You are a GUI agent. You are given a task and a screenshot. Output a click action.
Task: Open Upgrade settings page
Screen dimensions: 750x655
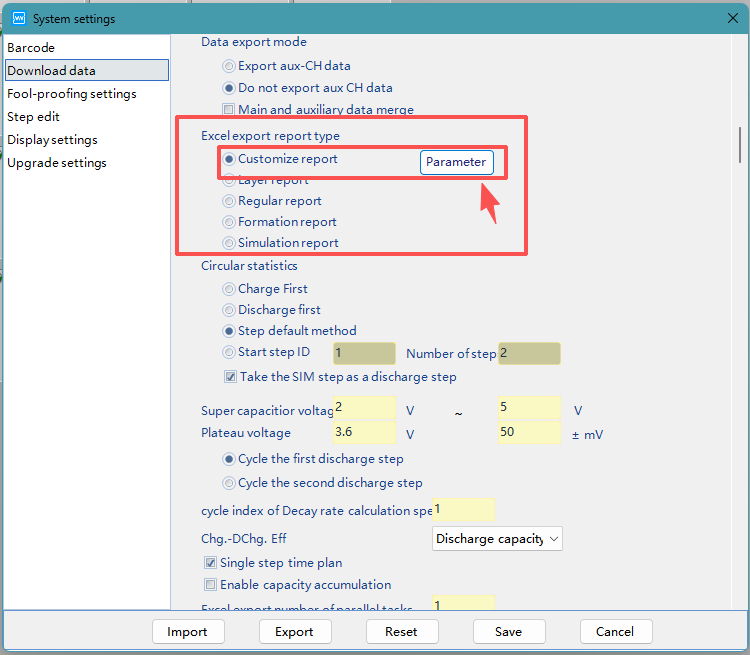(56, 162)
